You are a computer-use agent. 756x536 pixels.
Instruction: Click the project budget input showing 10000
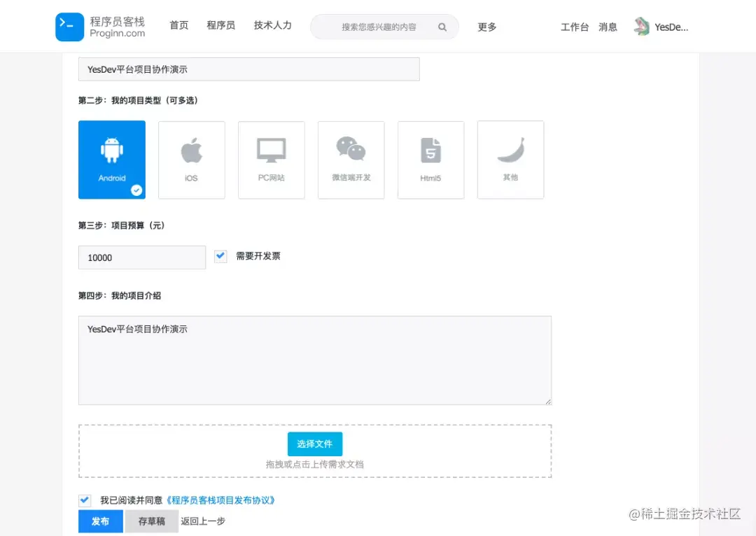141,257
